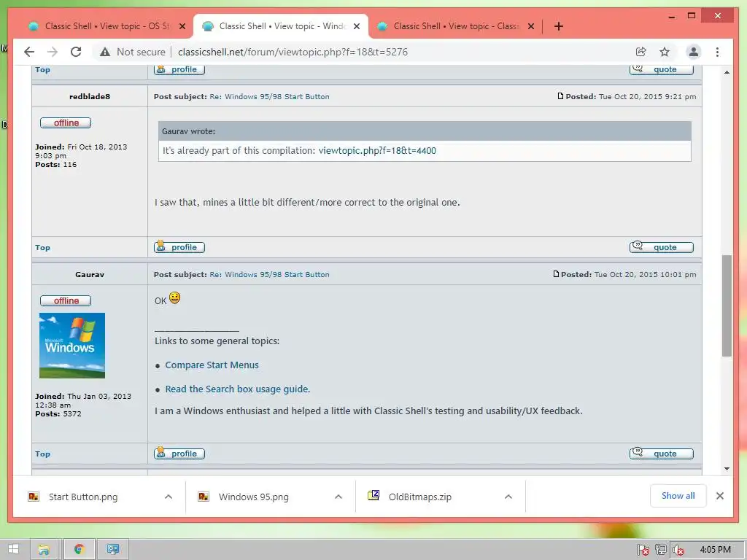Screen dimensions: 747x560
Task: Click Gaurav's offline status badge
Action: point(66,301)
